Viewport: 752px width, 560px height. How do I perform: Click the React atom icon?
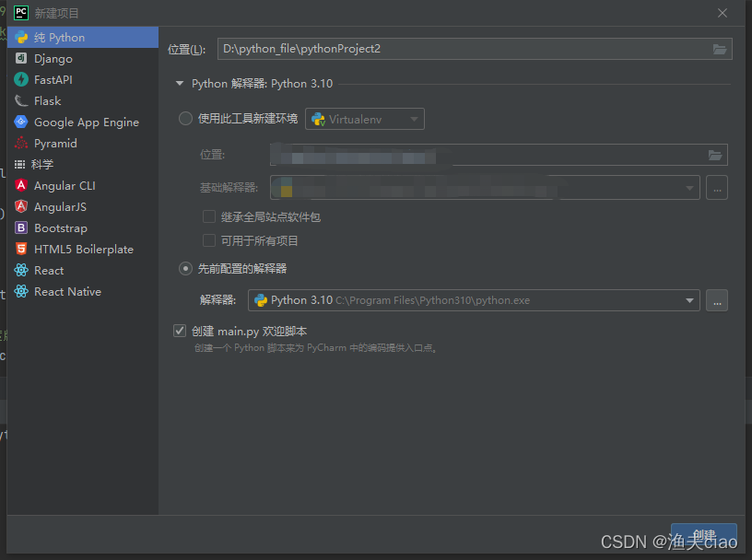coord(21,270)
